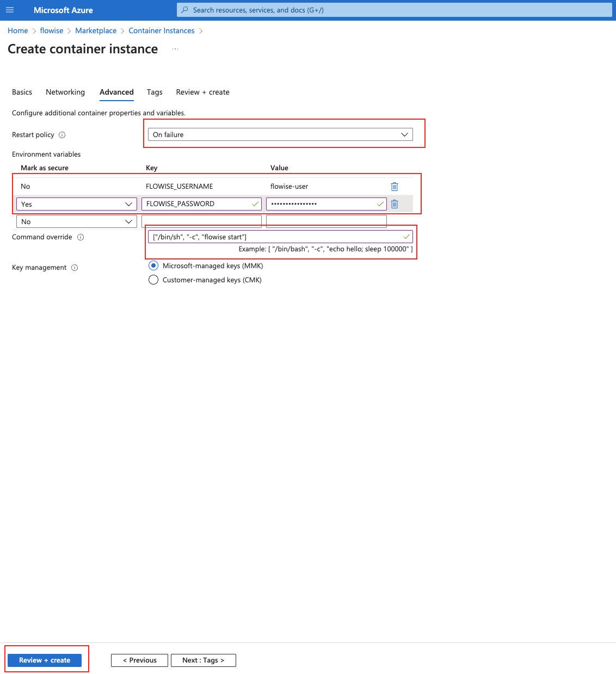Delete the FLOWISE_PASSWORD variable with trash icon
616x674 pixels.
click(x=395, y=204)
